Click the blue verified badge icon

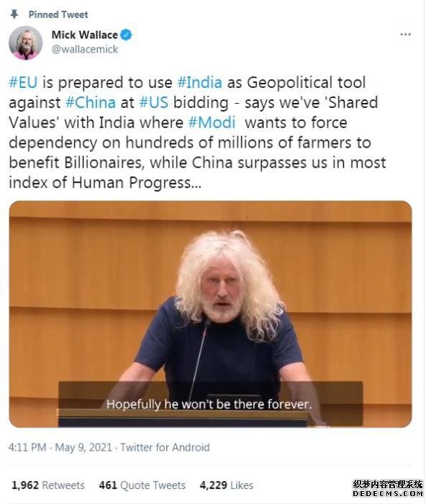(x=126, y=35)
